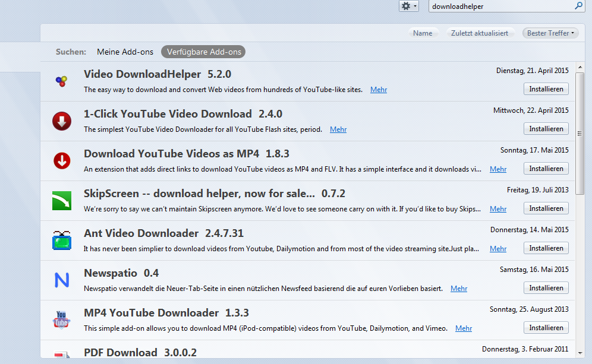Click the magnifier icon in search box
The height and width of the screenshot is (364, 592).
[x=578, y=6]
